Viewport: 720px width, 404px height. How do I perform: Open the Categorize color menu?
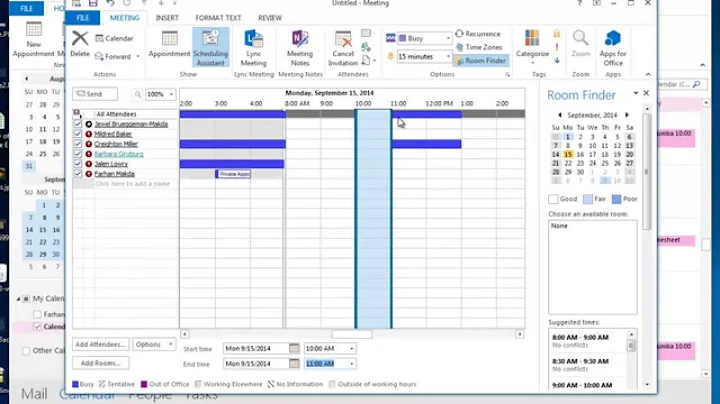[x=532, y=47]
